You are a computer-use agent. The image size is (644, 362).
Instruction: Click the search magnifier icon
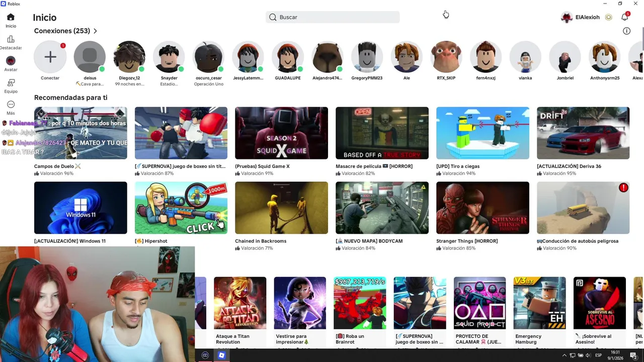point(273,17)
